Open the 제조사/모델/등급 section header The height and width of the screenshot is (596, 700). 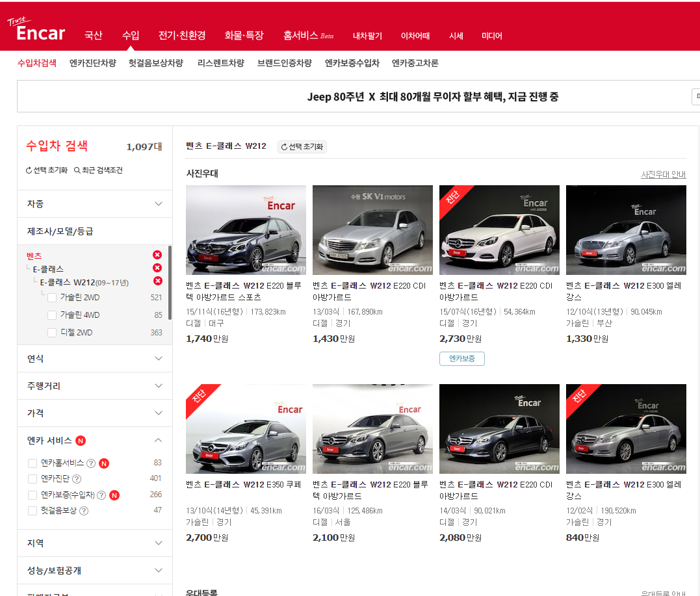click(x=95, y=231)
